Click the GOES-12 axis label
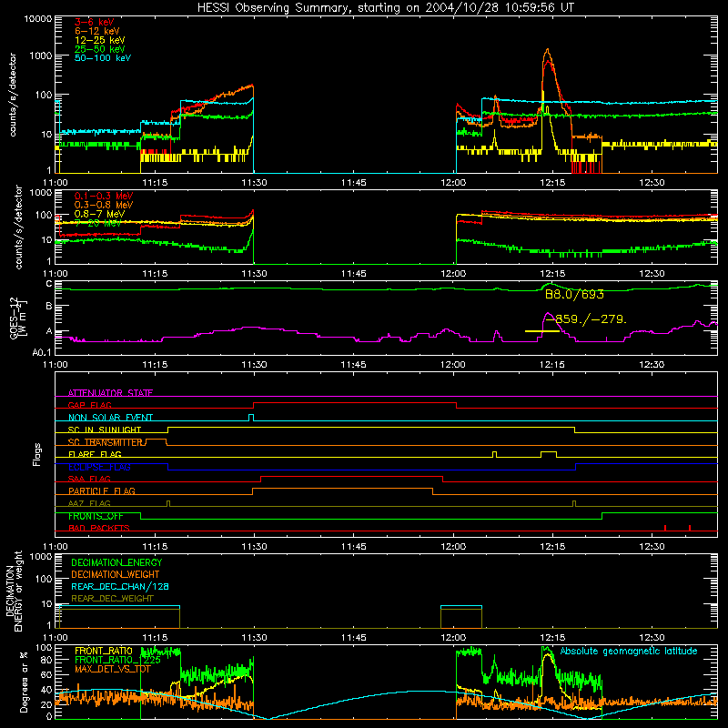This screenshot has height=728, width=728. (18, 318)
